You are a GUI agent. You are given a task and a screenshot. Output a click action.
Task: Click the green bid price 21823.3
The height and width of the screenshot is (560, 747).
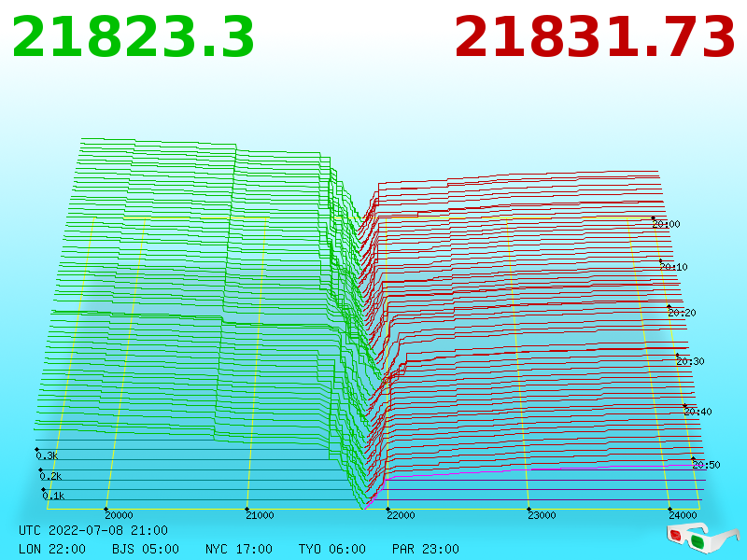(134, 37)
